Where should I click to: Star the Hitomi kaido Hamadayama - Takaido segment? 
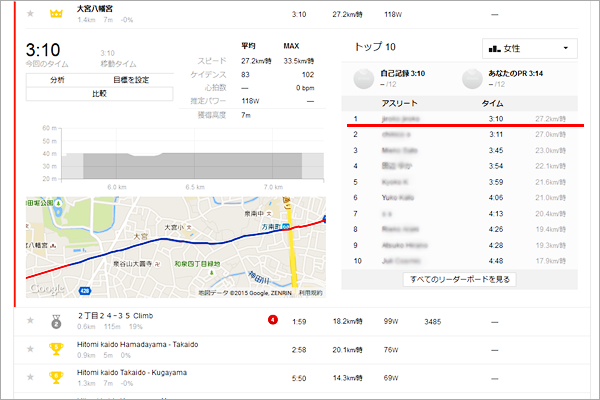tap(30, 349)
